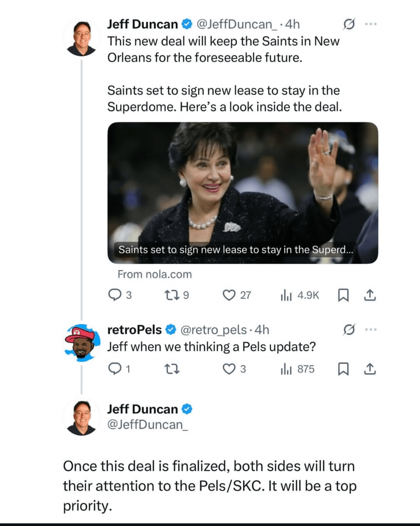
Task: Open retroPels' cartoon avatar profile picture
Action: [x=82, y=343]
